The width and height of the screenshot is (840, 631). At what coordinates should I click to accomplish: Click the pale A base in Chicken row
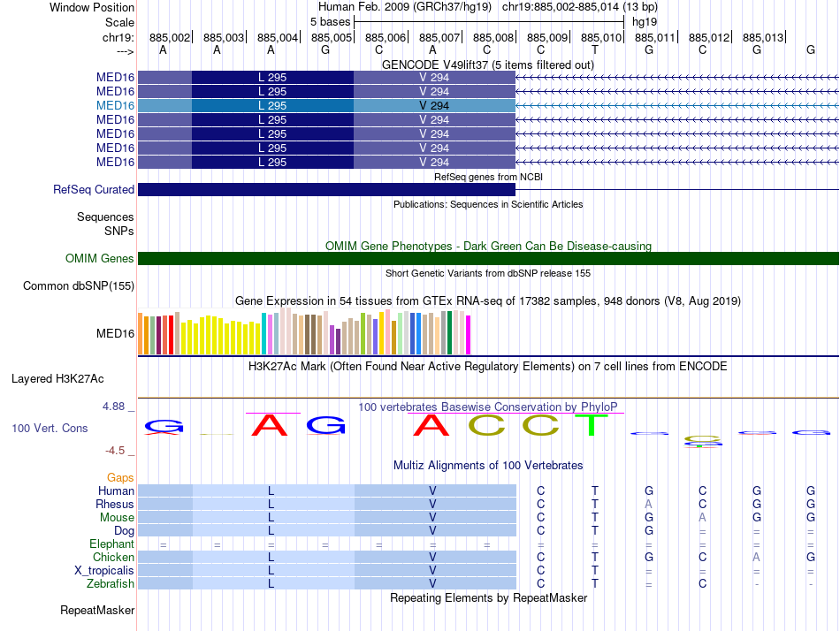click(x=756, y=557)
